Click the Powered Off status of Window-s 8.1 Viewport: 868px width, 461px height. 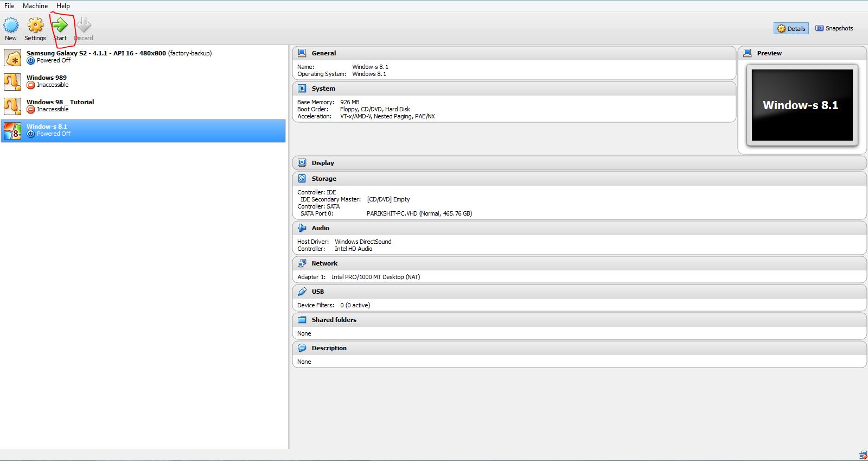tap(54, 134)
